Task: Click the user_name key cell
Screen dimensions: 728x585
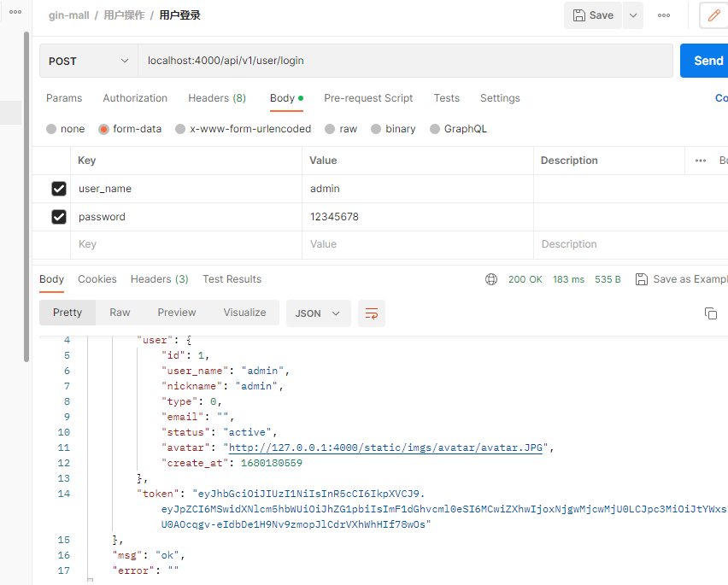Action: [186, 189]
